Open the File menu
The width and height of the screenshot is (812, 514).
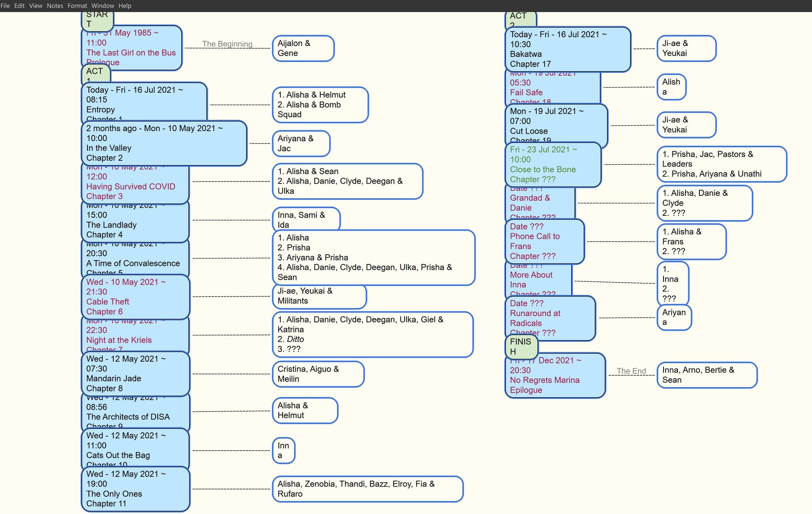[5, 5]
